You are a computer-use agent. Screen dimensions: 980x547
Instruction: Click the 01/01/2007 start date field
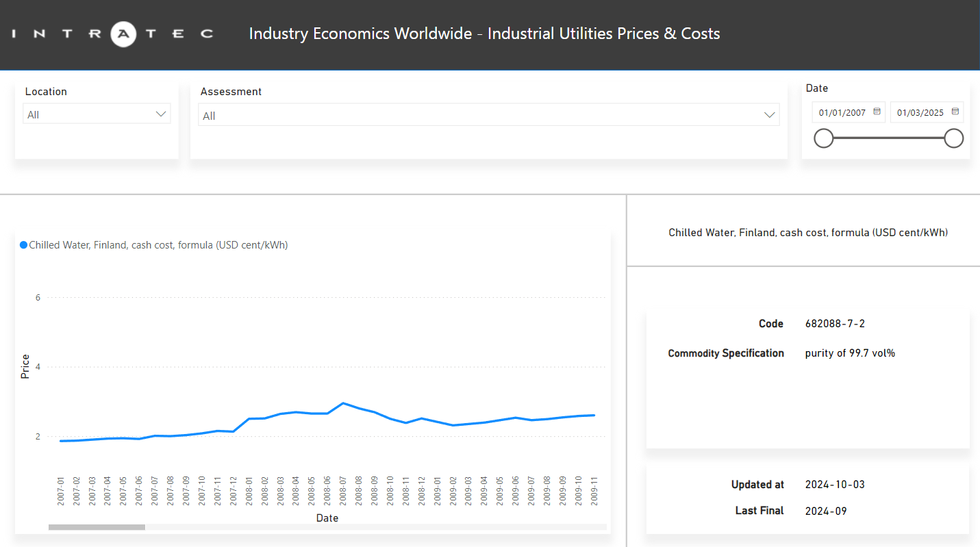[842, 112]
